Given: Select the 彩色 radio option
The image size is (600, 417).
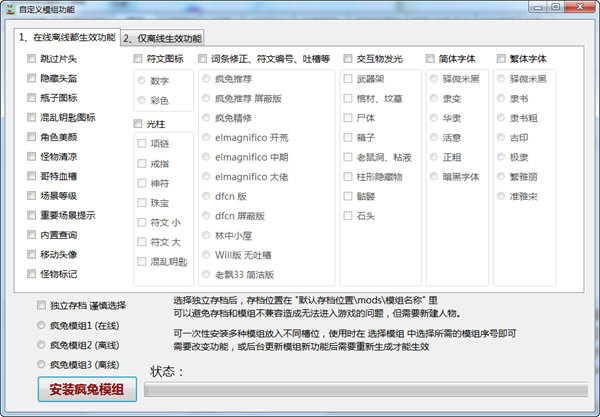Looking at the screenshot, I should (x=142, y=100).
